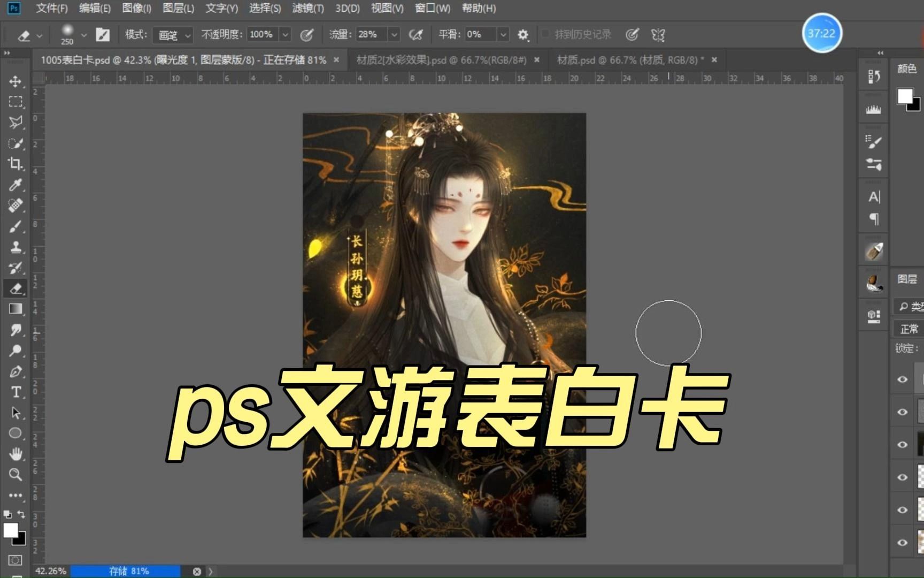The image size is (924, 578).
Task: Open the Character panel icon
Action: (x=874, y=197)
